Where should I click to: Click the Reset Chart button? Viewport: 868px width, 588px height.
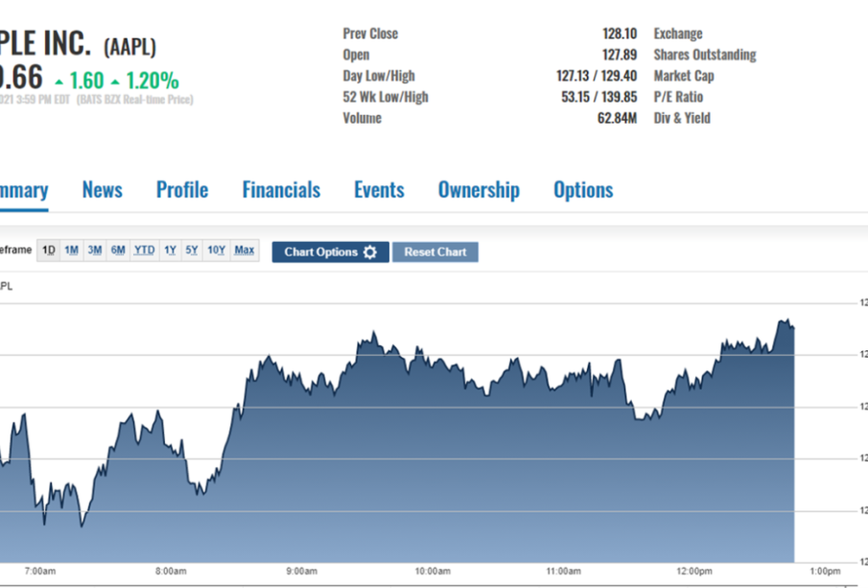tap(435, 252)
